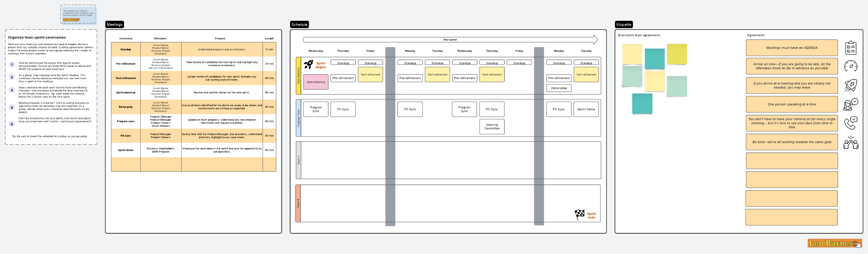Select the 'Brainstorm team agreements.' label
This screenshot has width=868, height=254.
pos(639,35)
